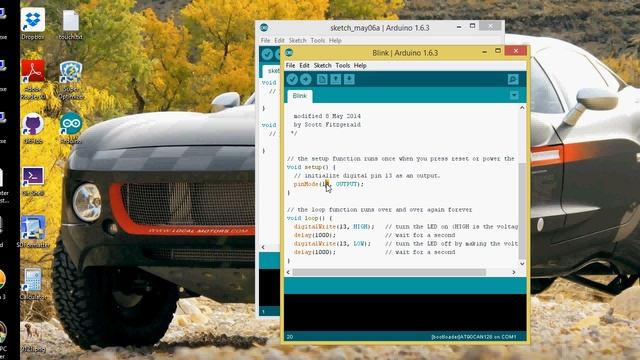Click OUTPUT keyword in pinMode line
Image resolution: width=640 pixels, height=360 pixels.
[x=346, y=184]
